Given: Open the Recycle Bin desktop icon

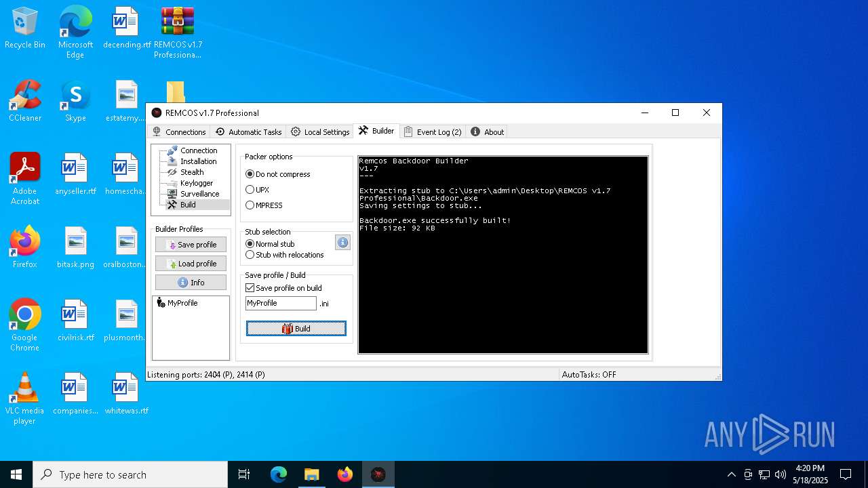Looking at the screenshot, I should pos(25,28).
